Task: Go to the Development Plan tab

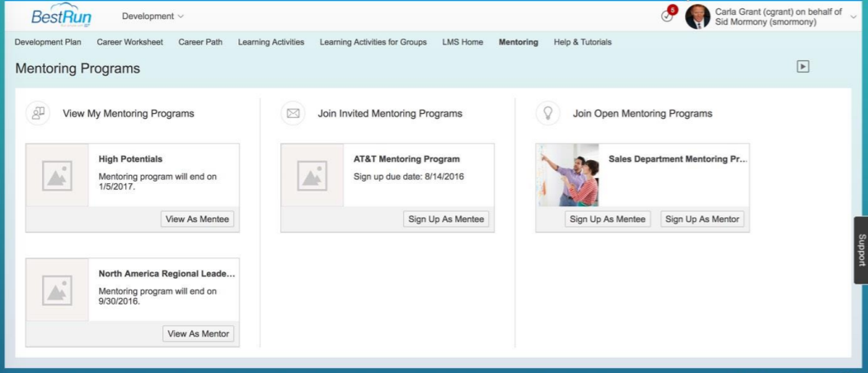Action: [48, 42]
